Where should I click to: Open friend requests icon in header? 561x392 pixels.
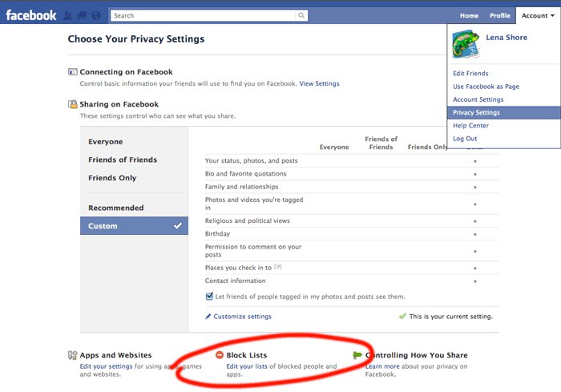point(67,15)
